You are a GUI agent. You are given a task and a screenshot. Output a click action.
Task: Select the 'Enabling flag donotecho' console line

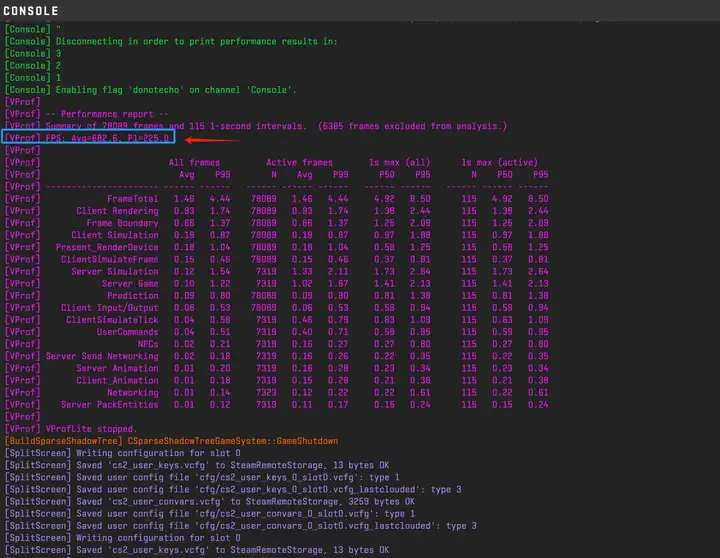coord(151,90)
